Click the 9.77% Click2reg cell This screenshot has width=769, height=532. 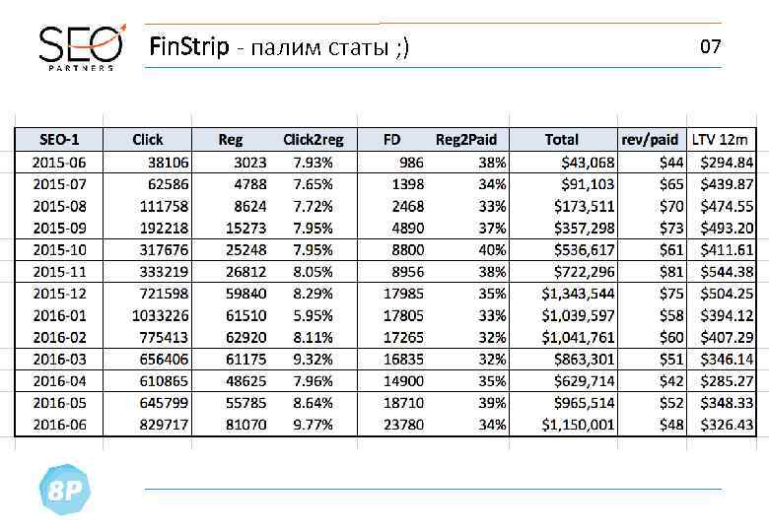(x=313, y=425)
